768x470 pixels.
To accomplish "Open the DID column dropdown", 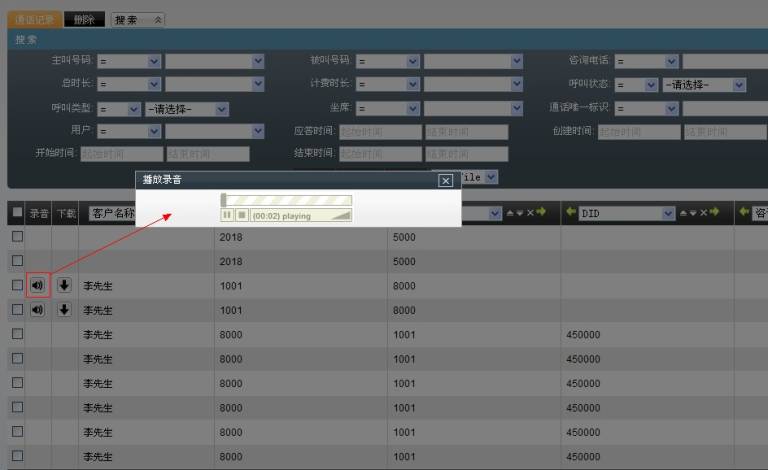I will (668, 213).
